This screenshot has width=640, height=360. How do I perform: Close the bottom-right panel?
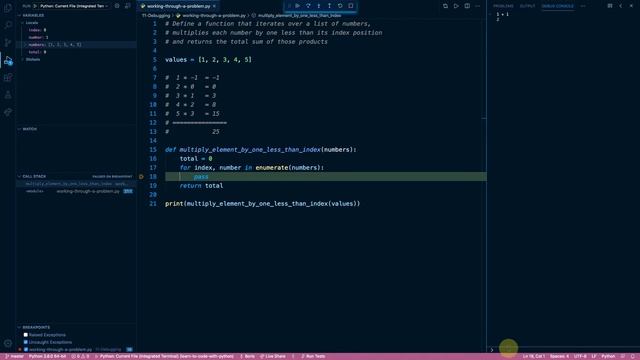631,6
